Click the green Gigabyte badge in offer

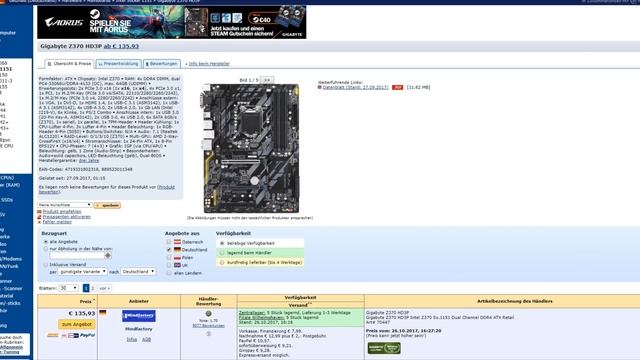[384, 348]
